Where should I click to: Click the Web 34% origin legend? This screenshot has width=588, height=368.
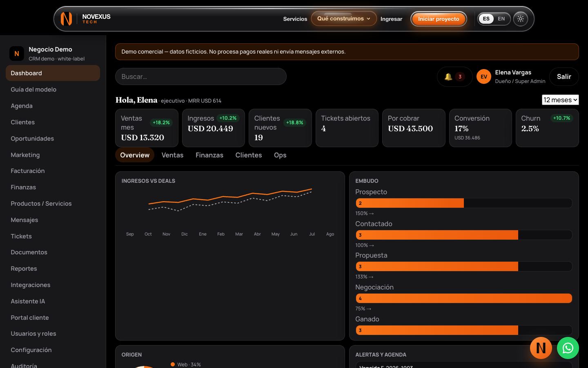point(186,364)
